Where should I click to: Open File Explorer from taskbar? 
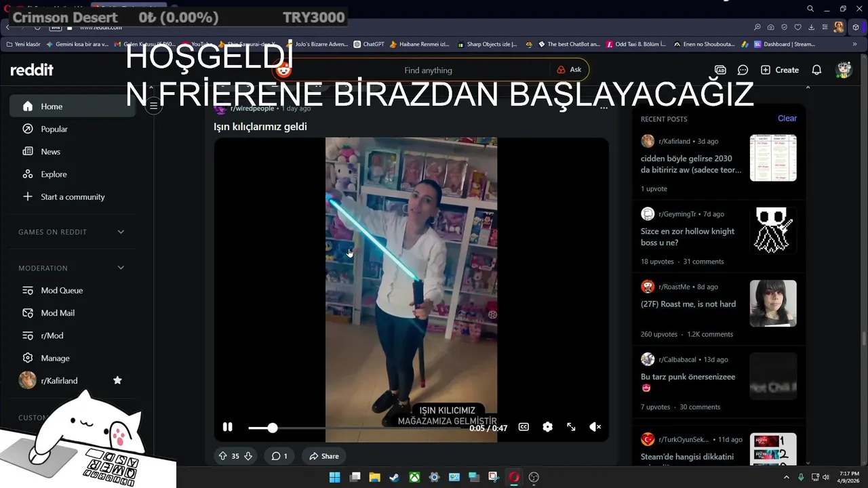pos(374,477)
